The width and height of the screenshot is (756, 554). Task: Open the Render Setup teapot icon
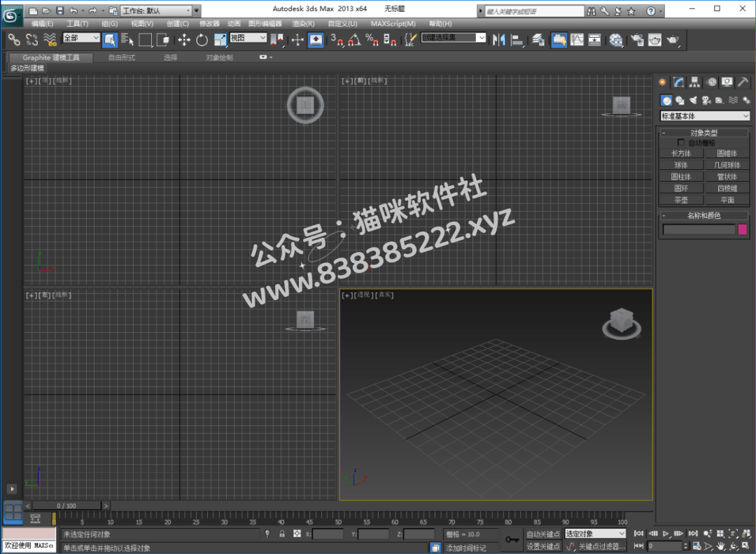(637, 40)
